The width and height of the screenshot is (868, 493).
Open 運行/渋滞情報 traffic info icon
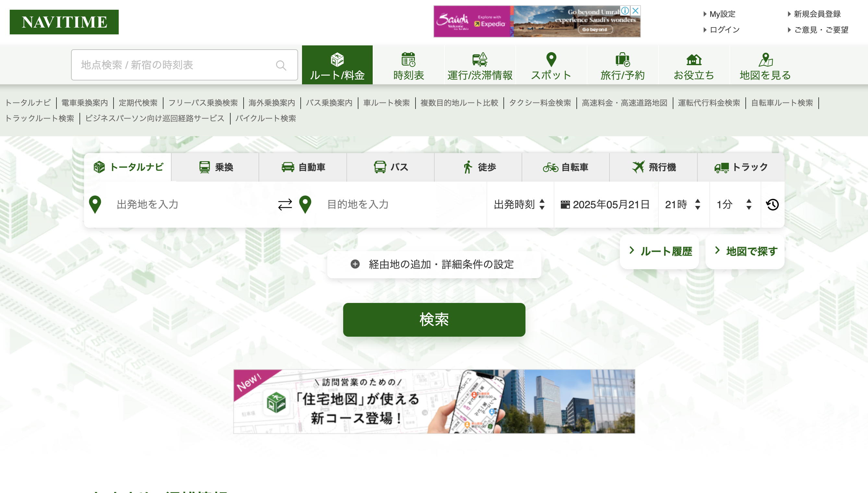point(480,60)
